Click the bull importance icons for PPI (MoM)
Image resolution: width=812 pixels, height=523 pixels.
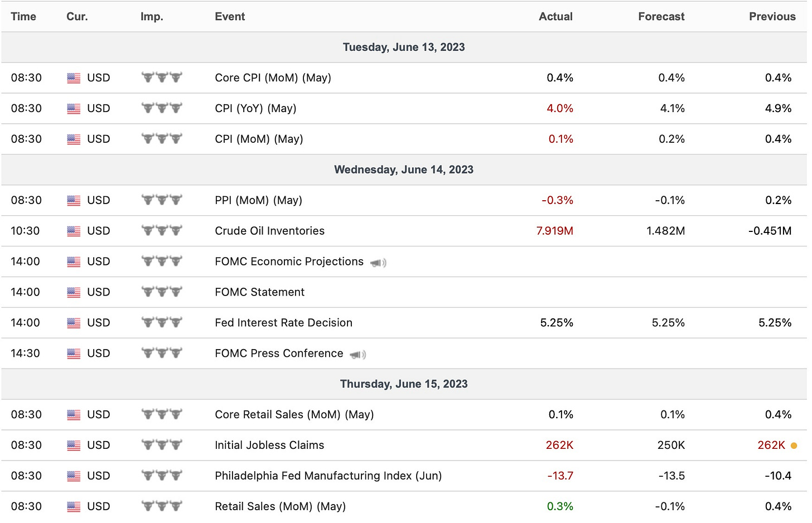tap(162, 200)
